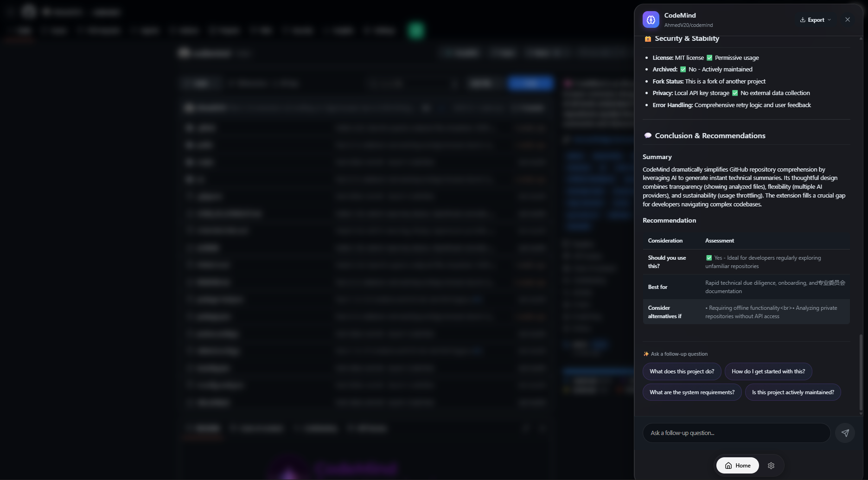The image size is (868, 480).
Task: Click the green checkmark next to MIT license
Action: (709, 58)
